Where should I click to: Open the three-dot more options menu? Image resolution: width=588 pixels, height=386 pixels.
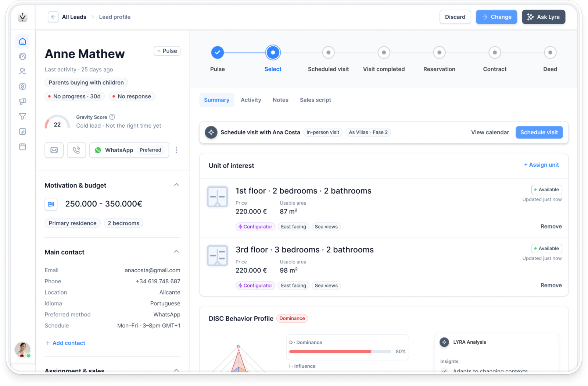[176, 150]
